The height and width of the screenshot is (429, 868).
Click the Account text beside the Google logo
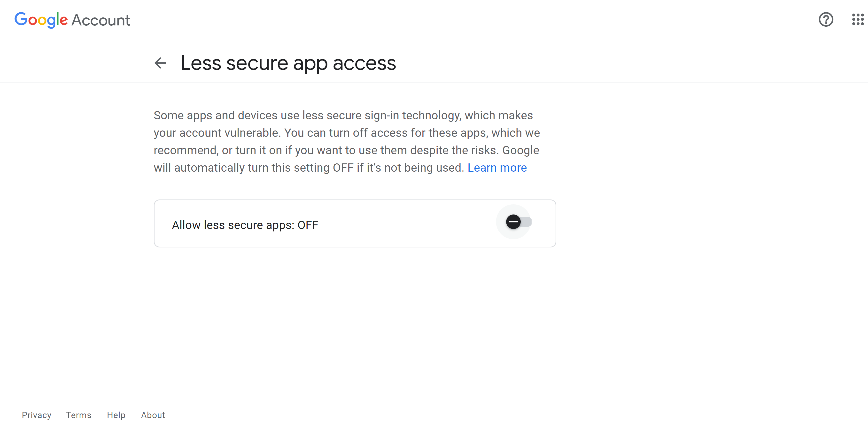point(101,20)
